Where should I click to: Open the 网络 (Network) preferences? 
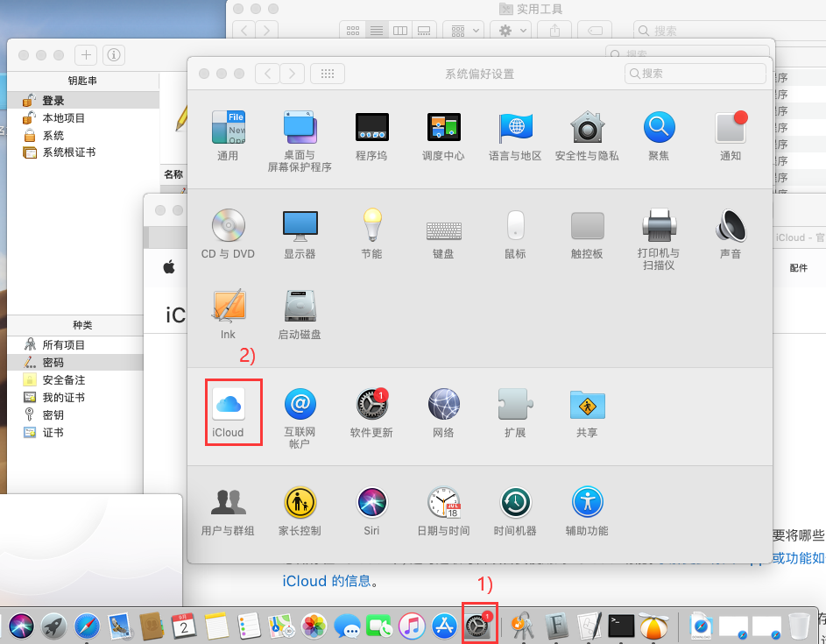pos(443,414)
